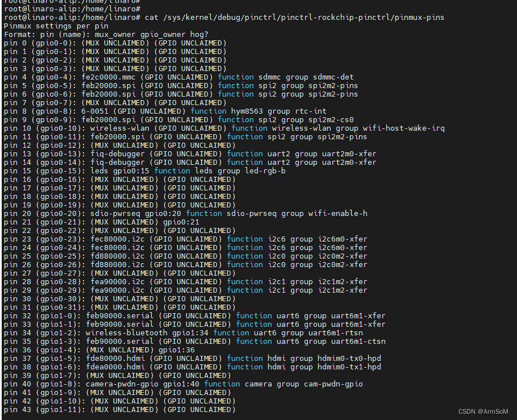
Task: Select pin 9 spi2m2-cs0 line
Action: click(x=179, y=120)
